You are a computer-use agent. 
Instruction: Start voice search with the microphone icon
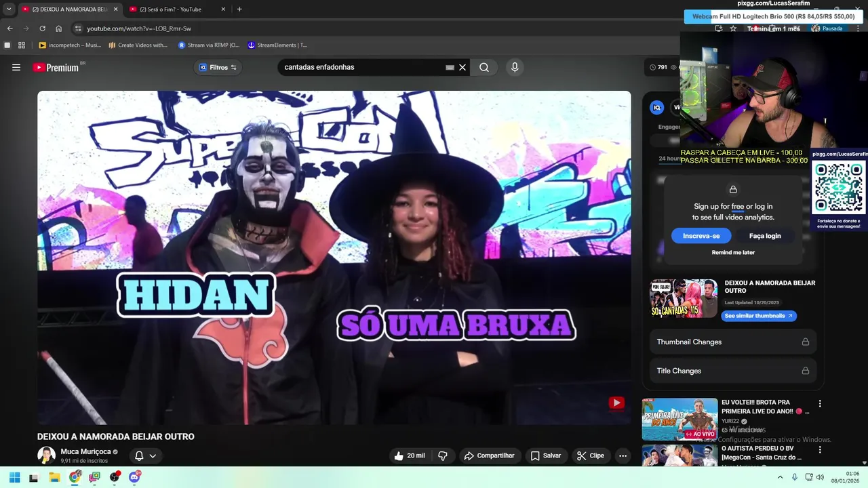click(515, 67)
